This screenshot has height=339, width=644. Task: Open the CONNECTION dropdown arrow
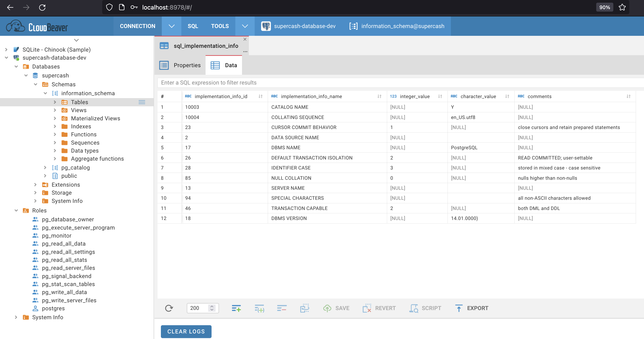172,26
